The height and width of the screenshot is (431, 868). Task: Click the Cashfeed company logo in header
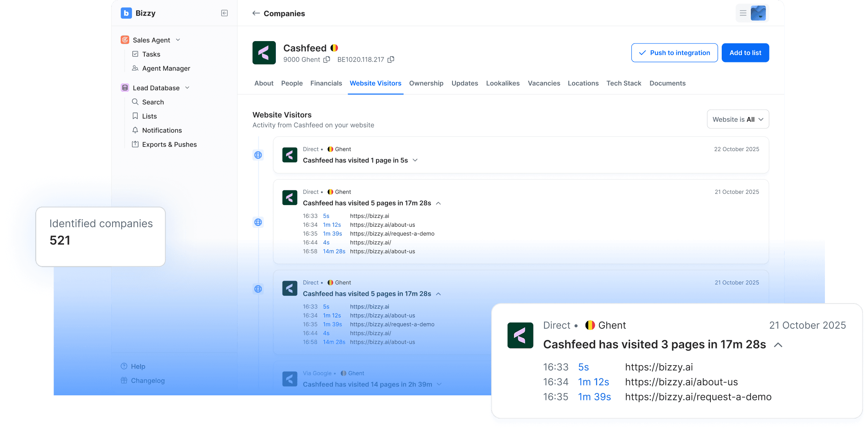click(x=264, y=53)
